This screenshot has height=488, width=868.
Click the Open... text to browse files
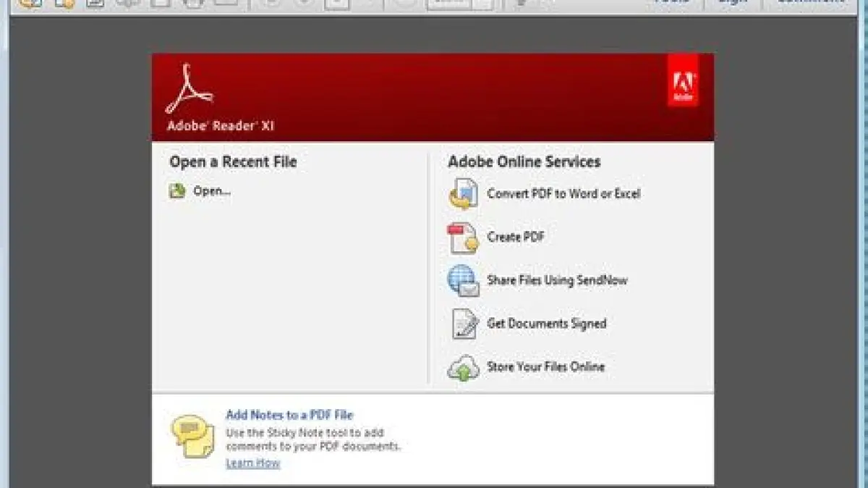(212, 191)
